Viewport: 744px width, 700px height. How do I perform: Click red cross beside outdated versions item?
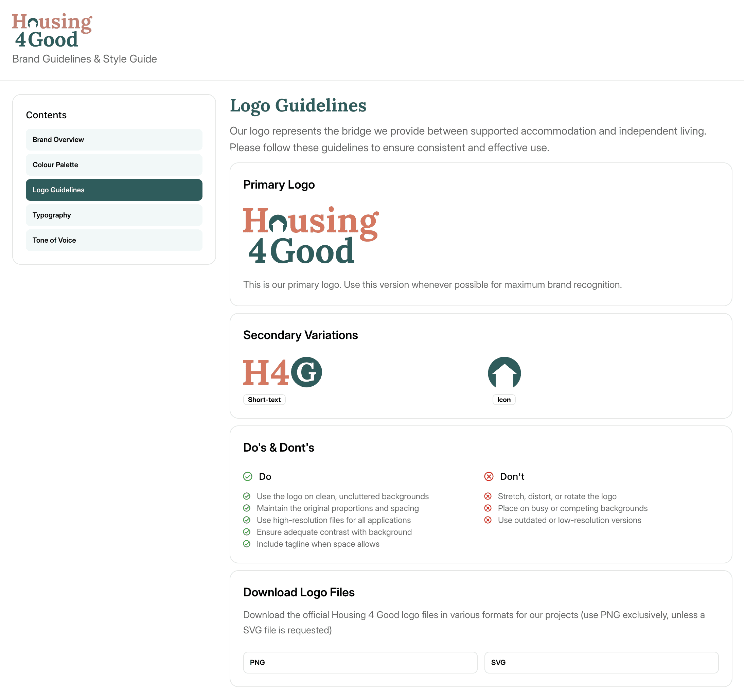pos(488,520)
